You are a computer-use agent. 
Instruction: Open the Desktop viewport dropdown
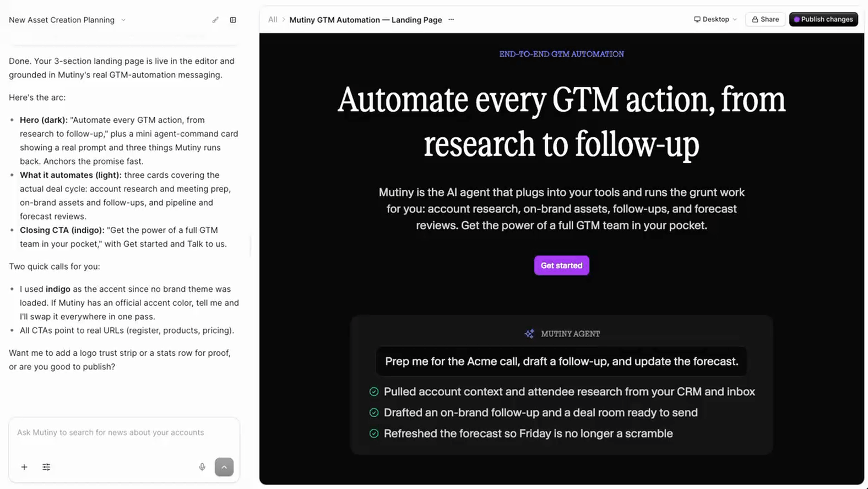(715, 19)
